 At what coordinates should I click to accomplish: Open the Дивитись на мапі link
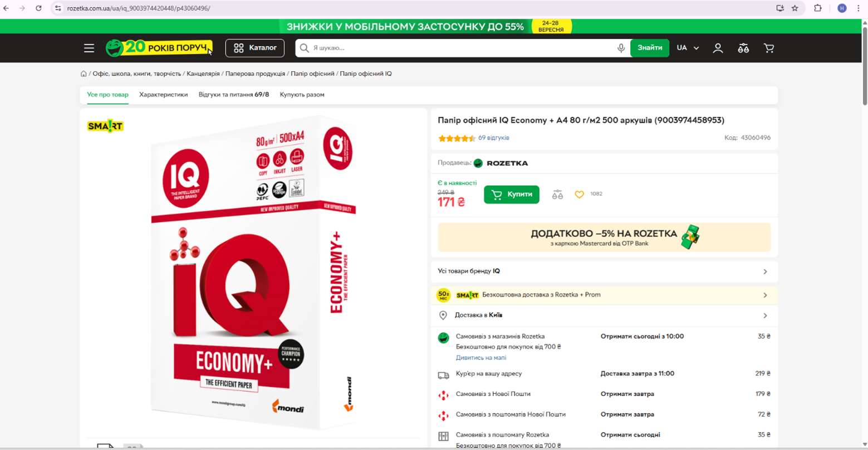(481, 358)
